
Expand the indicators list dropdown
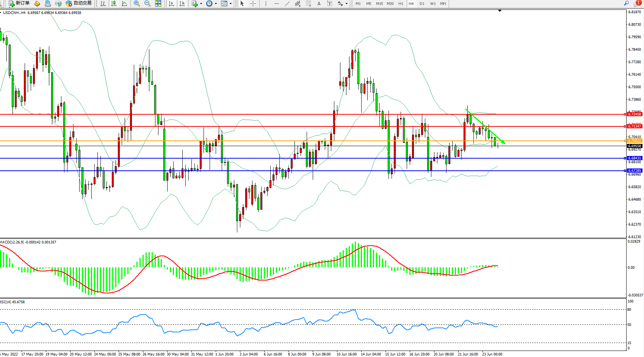coord(201,3)
